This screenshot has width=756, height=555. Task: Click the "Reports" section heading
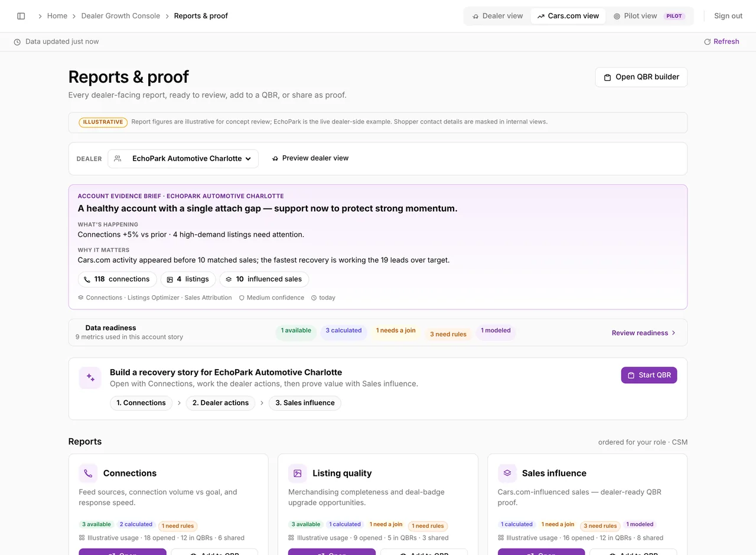[x=85, y=442]
